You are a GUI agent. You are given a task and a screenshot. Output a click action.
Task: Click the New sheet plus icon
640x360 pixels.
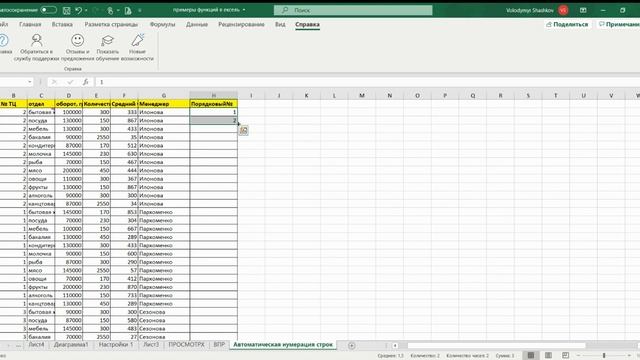[x=351, y=345]
